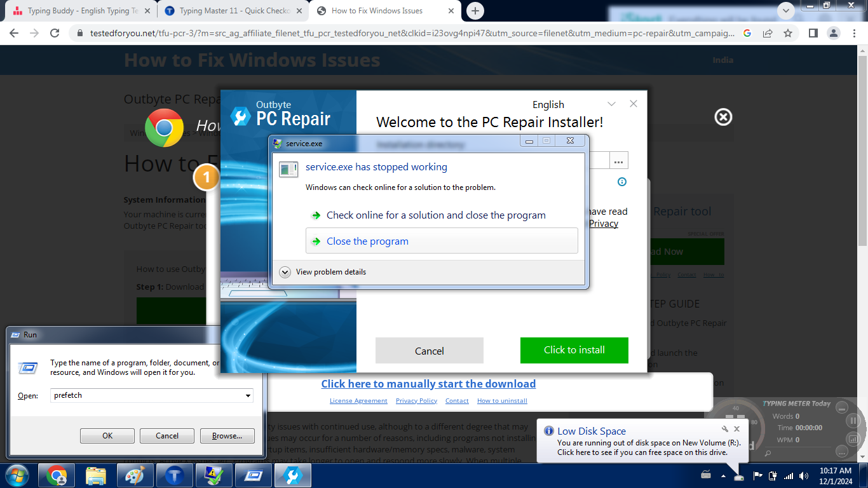This screenshot has height=488, width=868.
Task: Switch to Typing Master 11 tab
Action: 227,11
